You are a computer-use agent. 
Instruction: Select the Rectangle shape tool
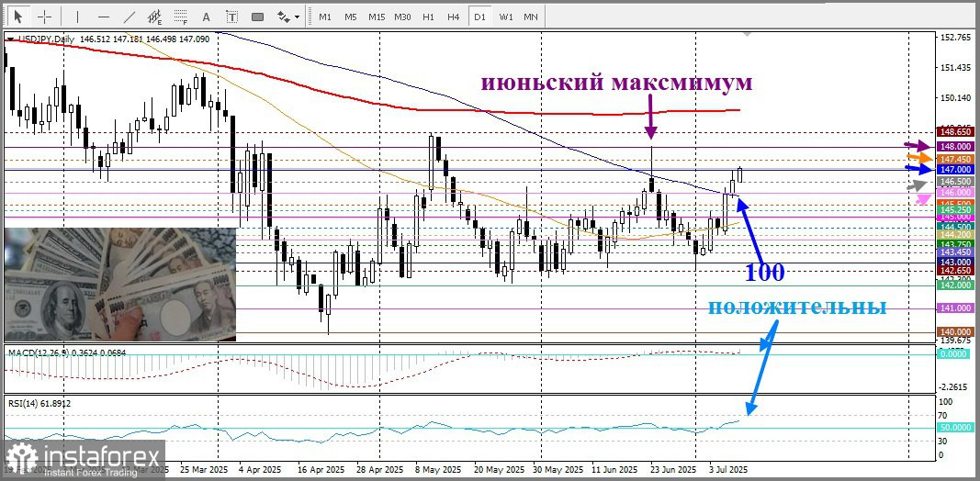[x=257, y=17]
